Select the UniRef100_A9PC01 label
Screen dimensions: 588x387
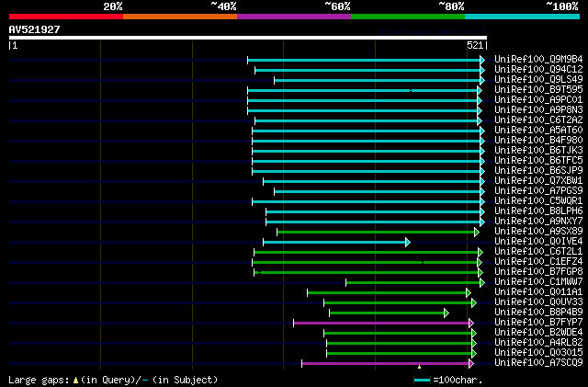(538, 100)
